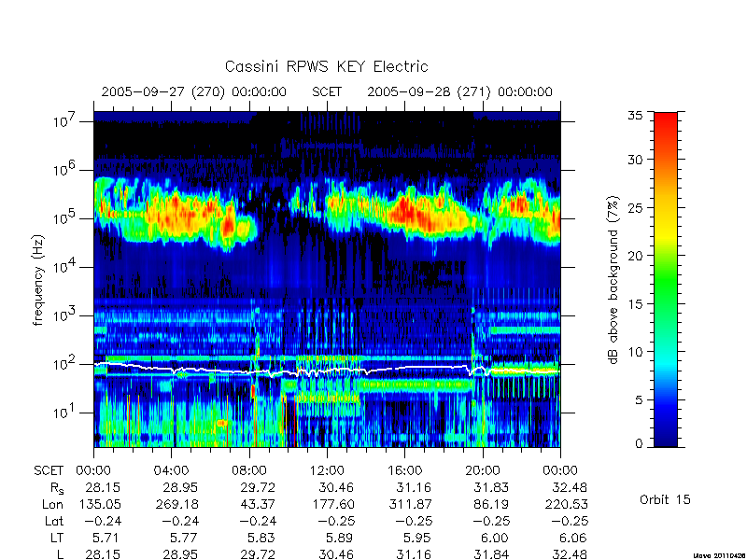Click the LT row header label
Viewport: 747px width, 560px height.
[x=56, y=538]
